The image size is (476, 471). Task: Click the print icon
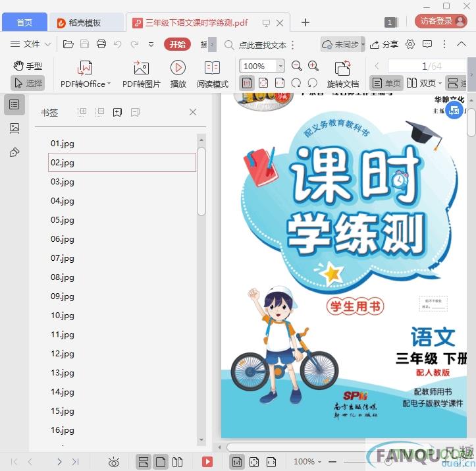(101, 44)
